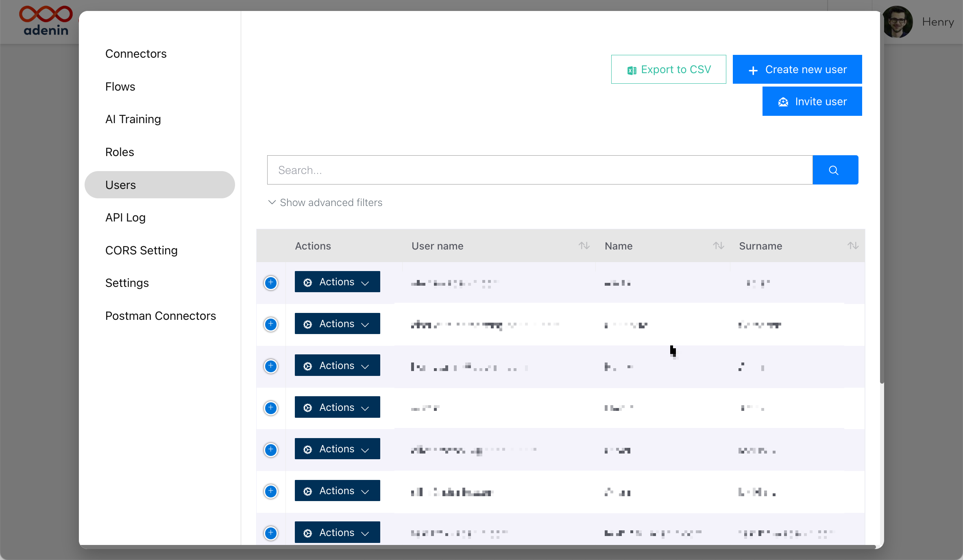Go to the API Log section

pyautogui.click(x=125, y=217)
